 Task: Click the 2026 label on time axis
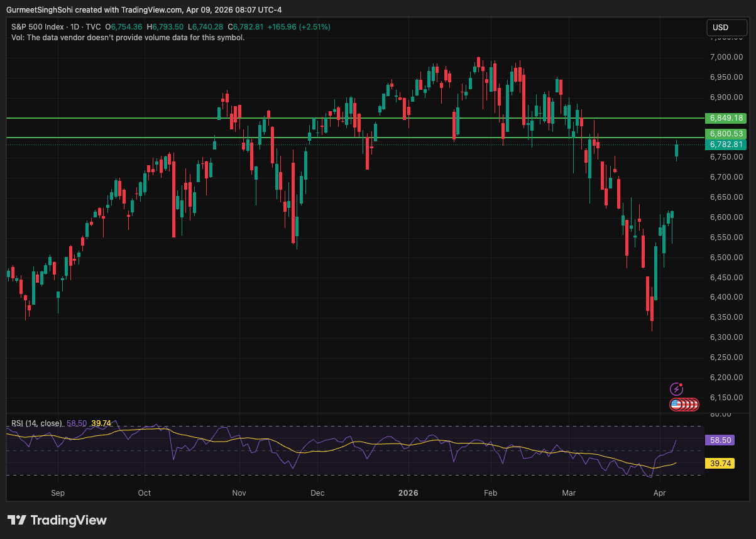point(408,493)
